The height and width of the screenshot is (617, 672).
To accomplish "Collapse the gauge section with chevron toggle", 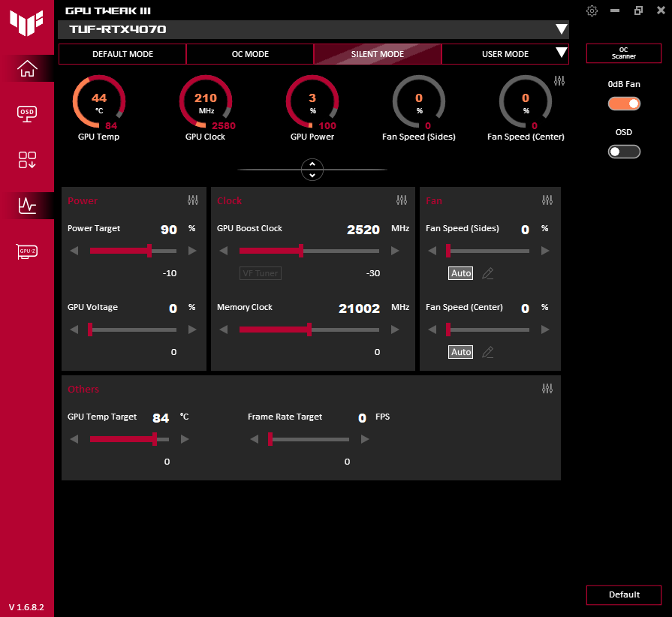I will pyautogui.click(x=312, y=170).
